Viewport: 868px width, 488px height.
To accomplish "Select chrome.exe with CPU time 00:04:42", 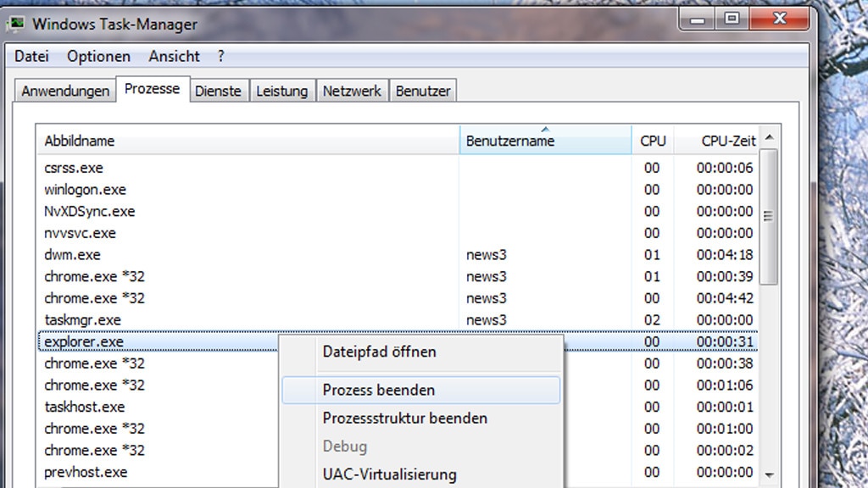I will (398, 298).
